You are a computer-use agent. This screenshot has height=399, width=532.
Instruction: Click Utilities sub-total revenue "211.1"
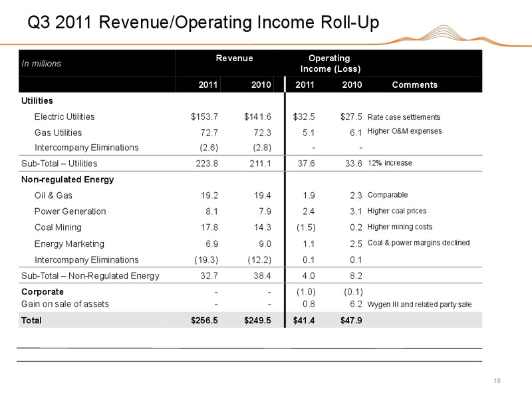click(x=260, y=164)
